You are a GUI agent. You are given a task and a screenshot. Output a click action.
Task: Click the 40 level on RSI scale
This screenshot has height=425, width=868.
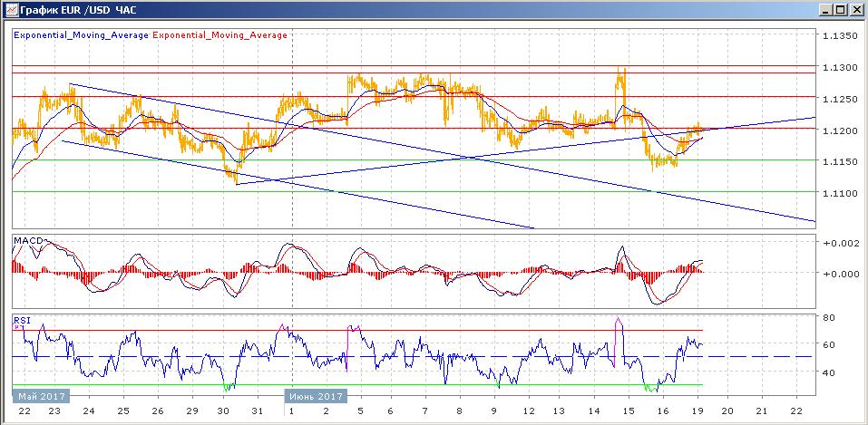(x=829, y=372)
